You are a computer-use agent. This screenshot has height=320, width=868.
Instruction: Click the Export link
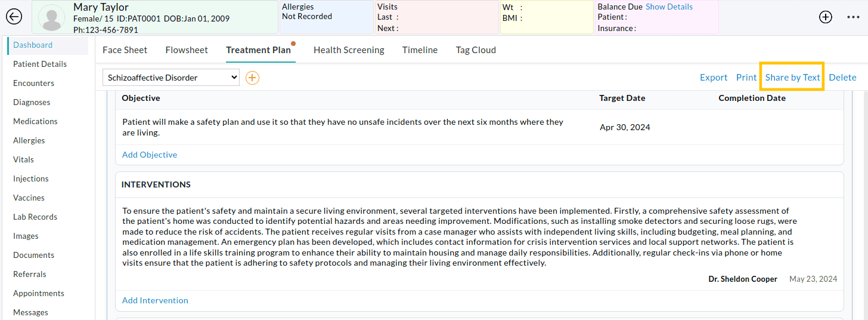pyautogui.click(x=713, y=78)
